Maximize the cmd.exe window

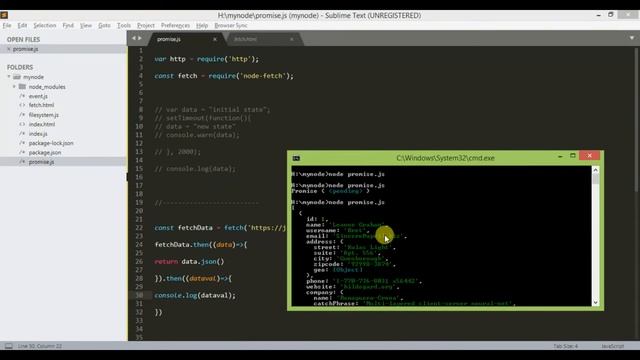573,156
